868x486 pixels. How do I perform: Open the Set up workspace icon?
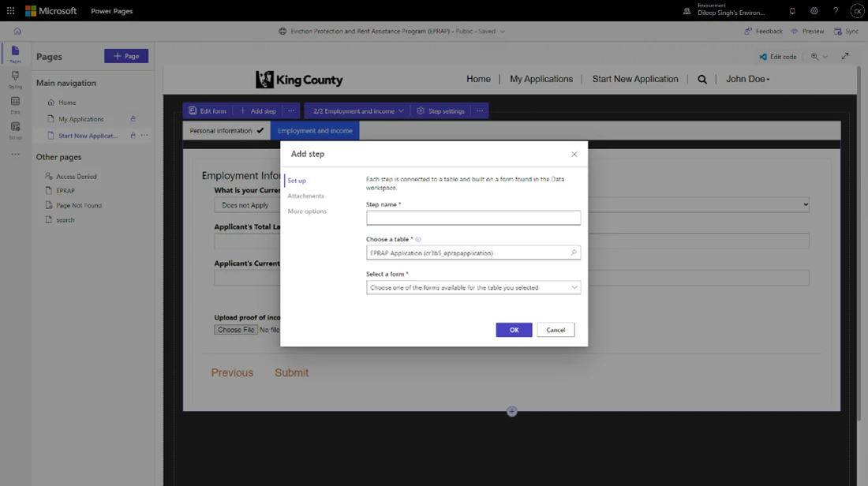[14, 126]
